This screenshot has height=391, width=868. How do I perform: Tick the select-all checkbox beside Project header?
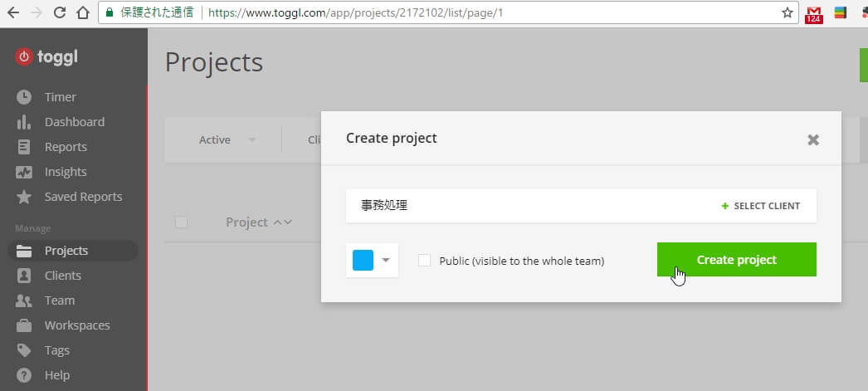point(181,222)
